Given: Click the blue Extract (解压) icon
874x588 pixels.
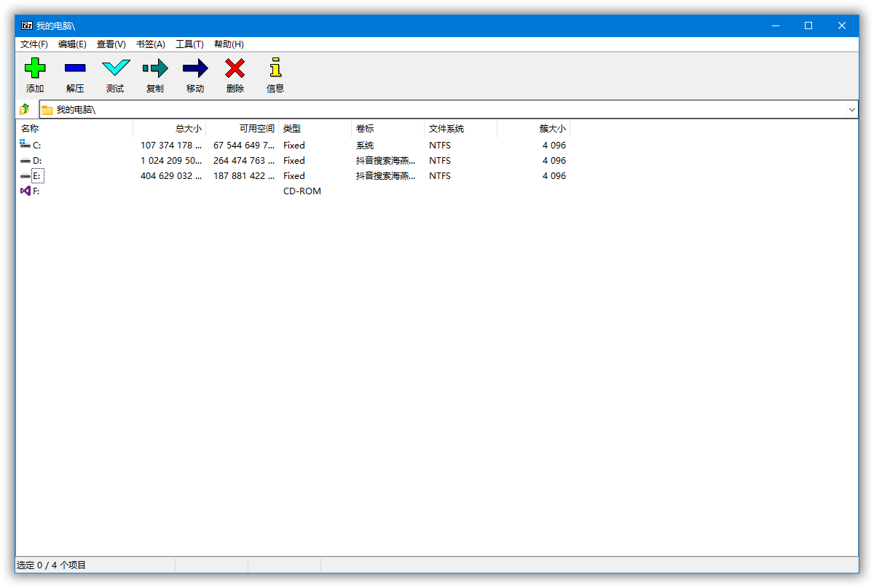Looking at the screenshot, I should point(75,69).
